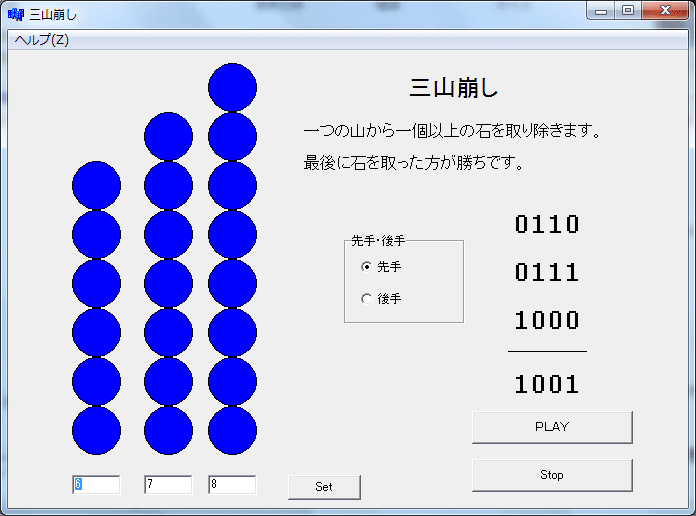Maximize the 三山崩し window

click(x=628, y=11)
